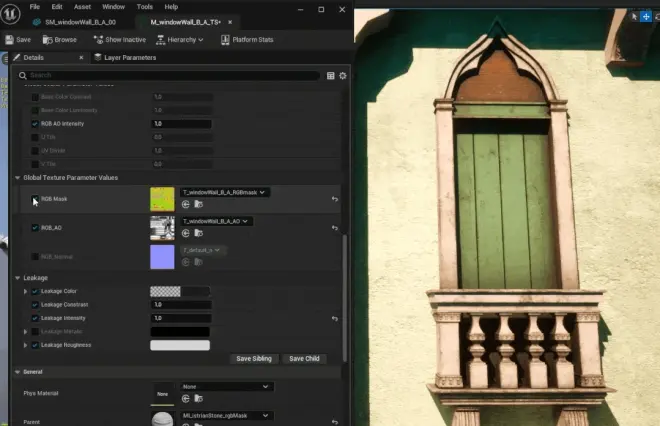Screen dimensions: 660x426
Task: Open the MI_istrianStone_rgbMask parent dropdown
Action: (x=227, y=415)
